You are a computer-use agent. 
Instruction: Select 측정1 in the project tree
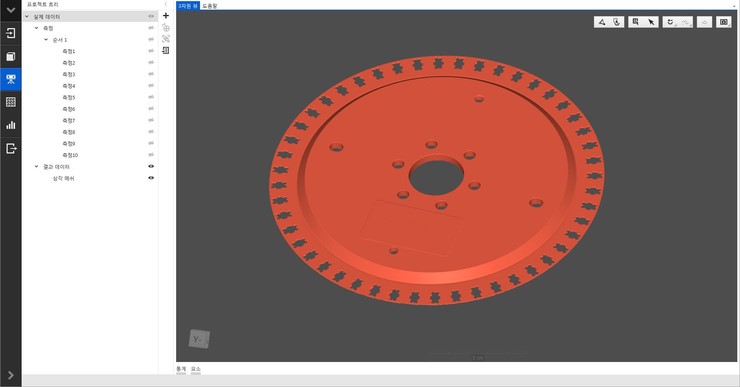click(69, 51)
